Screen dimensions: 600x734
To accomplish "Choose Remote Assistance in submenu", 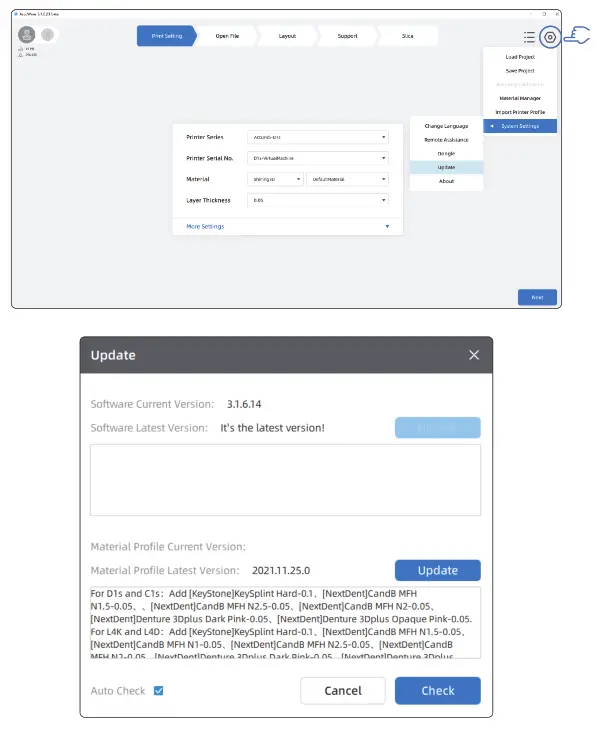I will [x=446, y=140].
